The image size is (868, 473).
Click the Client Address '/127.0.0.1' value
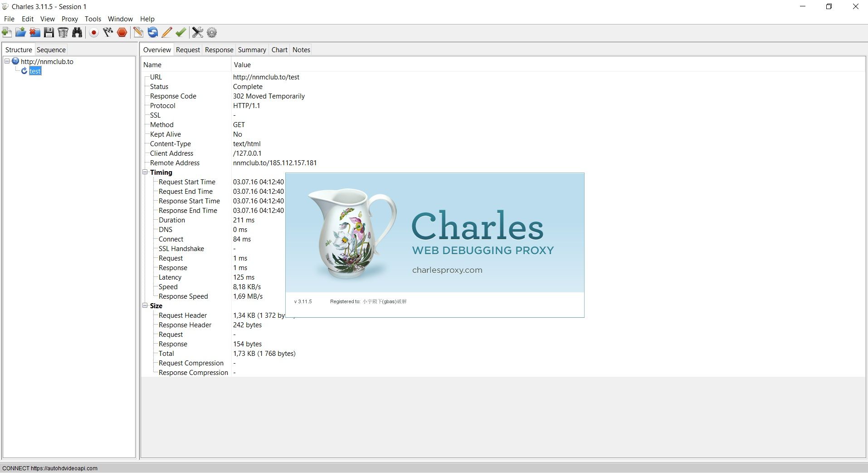(247, 153)
